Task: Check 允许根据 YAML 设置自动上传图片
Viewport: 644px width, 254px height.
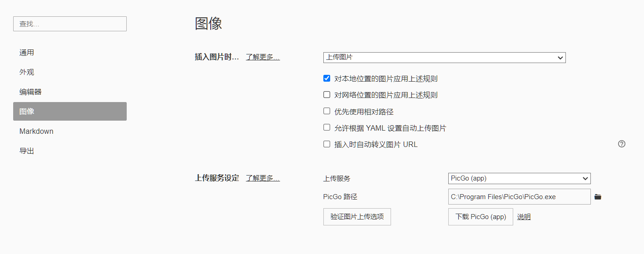Action: coord(327,128)
